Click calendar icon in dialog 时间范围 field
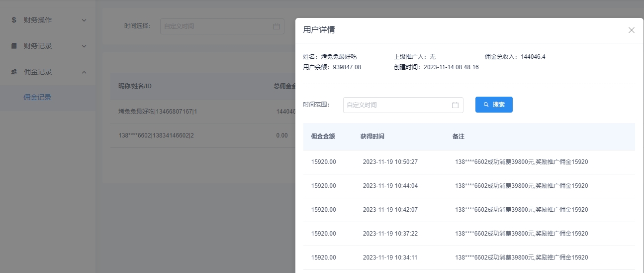 [x=455, y=105]
